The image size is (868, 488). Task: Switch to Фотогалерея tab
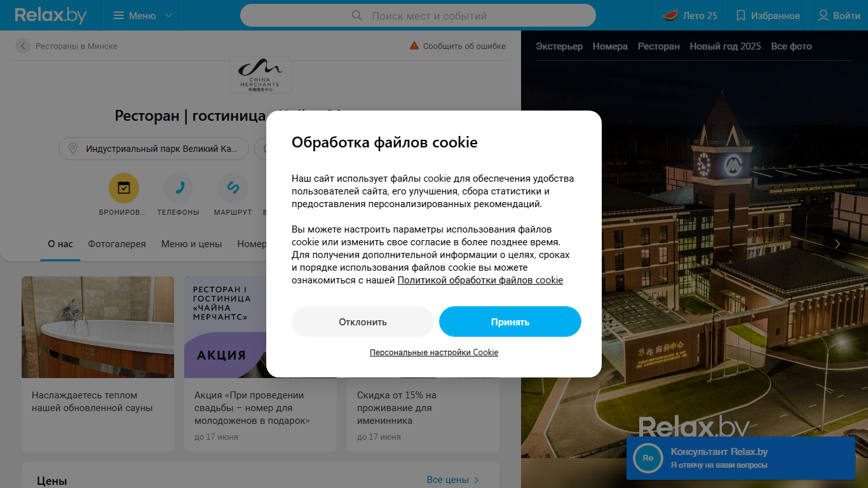[x=117, y=244]
